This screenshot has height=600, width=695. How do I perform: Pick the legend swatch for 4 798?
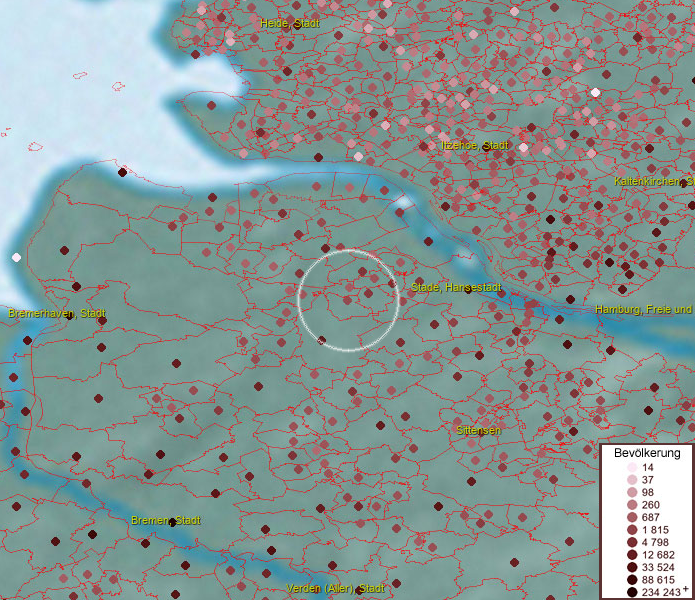tap(632, 542)
